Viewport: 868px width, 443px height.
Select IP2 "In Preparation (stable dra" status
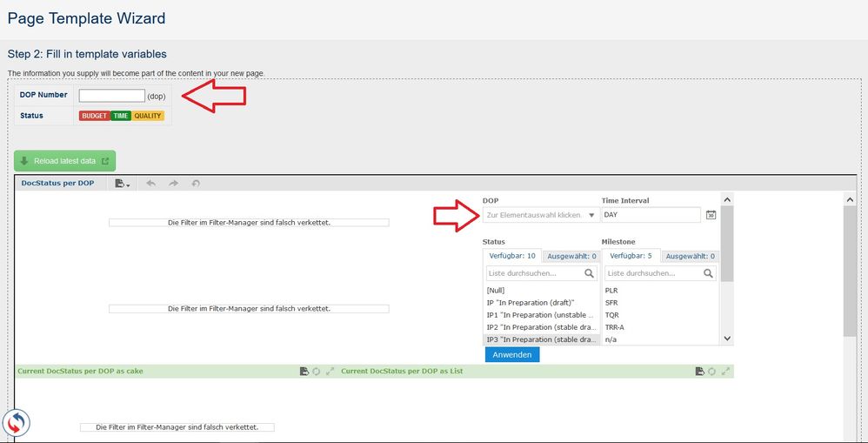(541, 327)
